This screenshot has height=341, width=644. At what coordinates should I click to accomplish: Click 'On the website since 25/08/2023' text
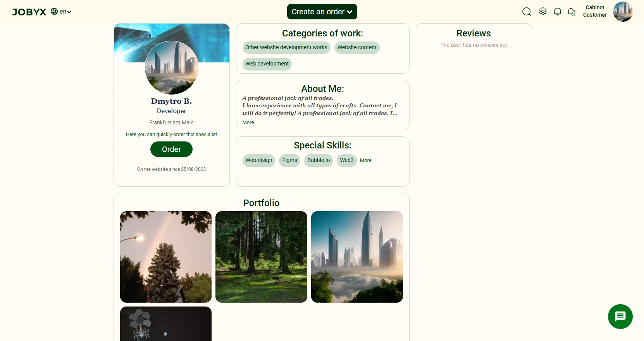tap(171, 169)
